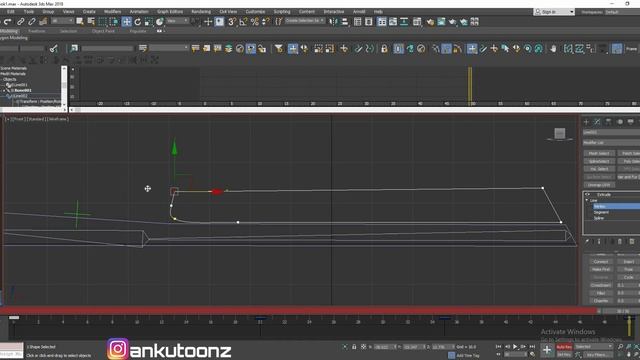This screenshot has width=640, height=360.
Task: Click the large plus Set Keys button
Action: 547,350
